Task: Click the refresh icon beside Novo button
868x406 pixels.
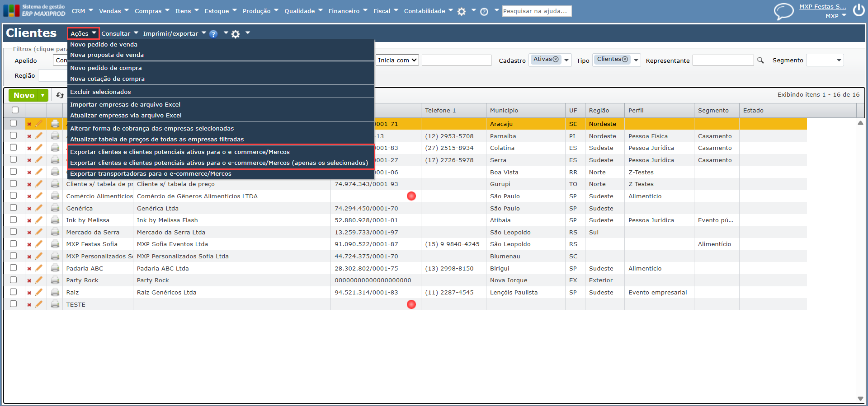Action: coord(60,95)
